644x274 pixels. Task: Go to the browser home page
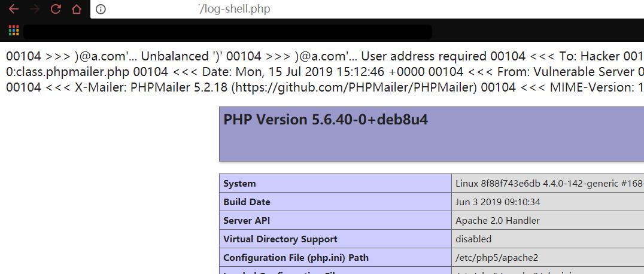(76, 9)
